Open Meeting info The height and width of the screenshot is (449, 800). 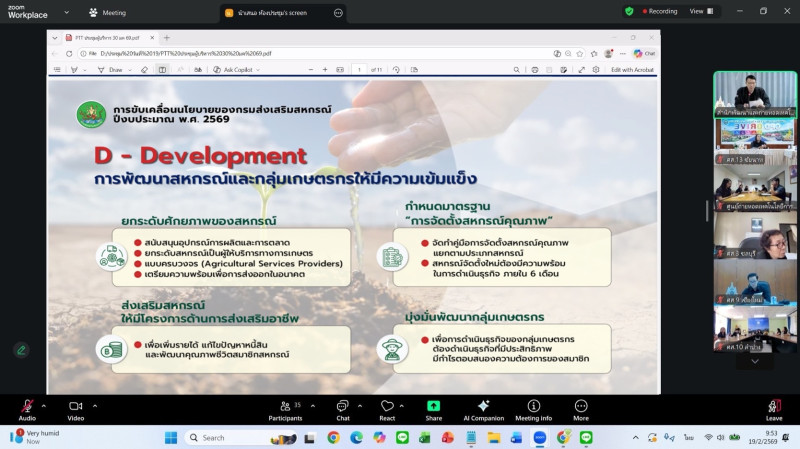pos(533,406)
